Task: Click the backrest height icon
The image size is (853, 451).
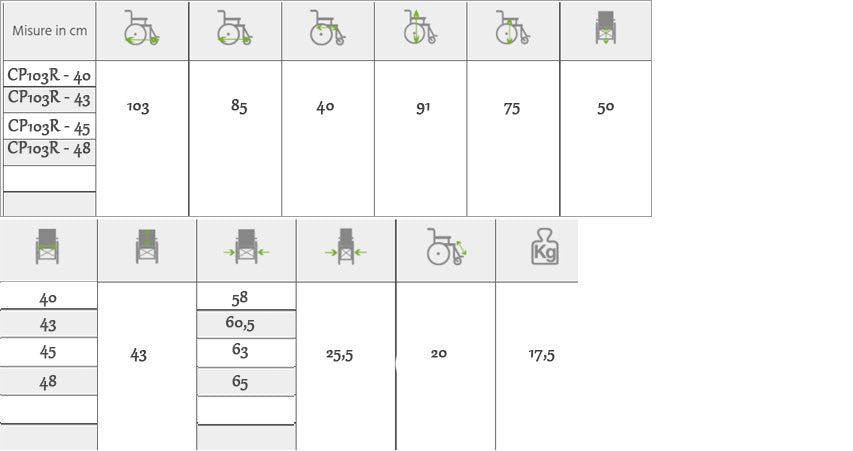Action: coord(147,246)
